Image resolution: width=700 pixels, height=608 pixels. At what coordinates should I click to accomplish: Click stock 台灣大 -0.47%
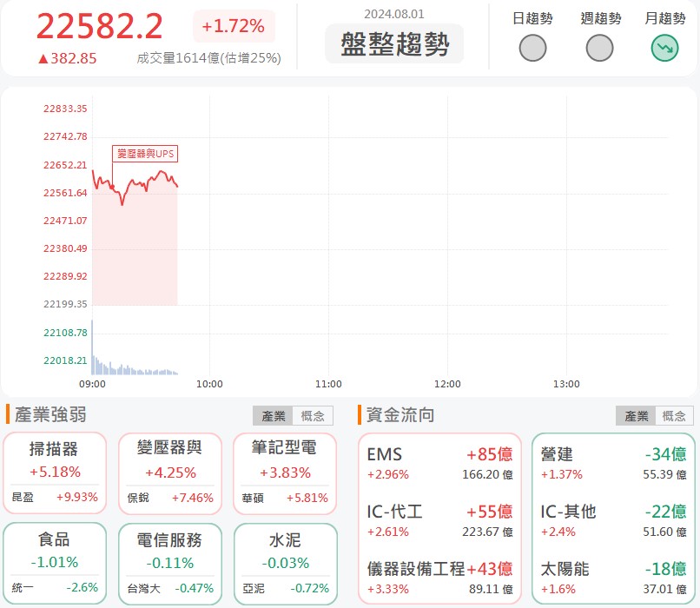pyautogui.click(x=170, y=588)
